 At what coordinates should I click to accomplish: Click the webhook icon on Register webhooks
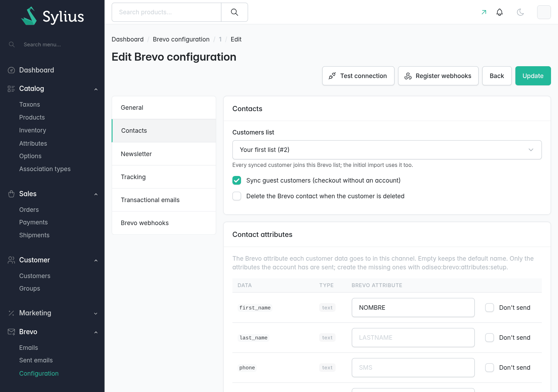(408, 76)
